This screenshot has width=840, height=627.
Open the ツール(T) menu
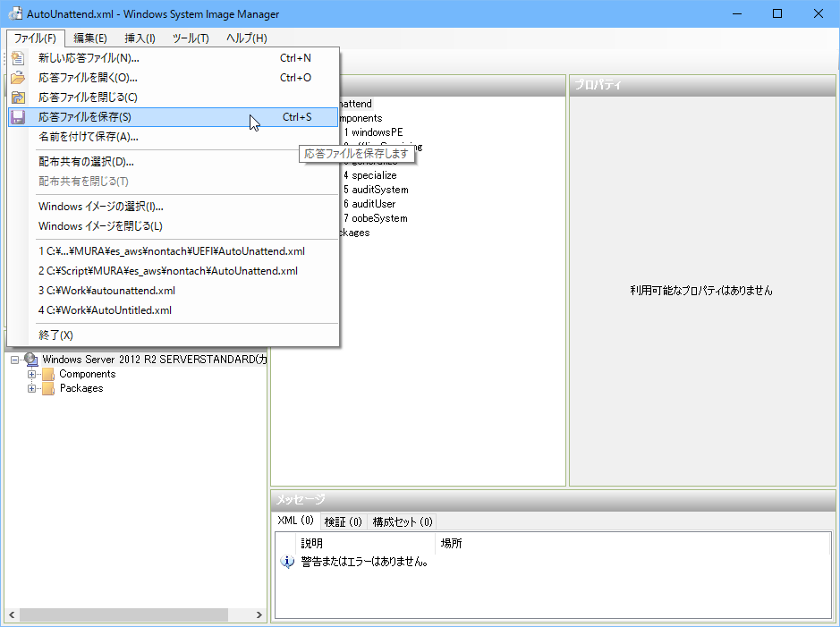pos(191,38)
